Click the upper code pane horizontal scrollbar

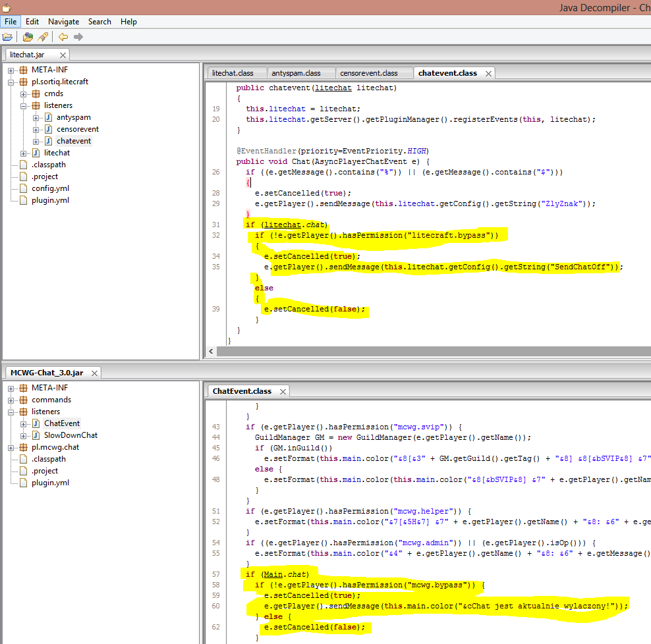tap(434, 352)
